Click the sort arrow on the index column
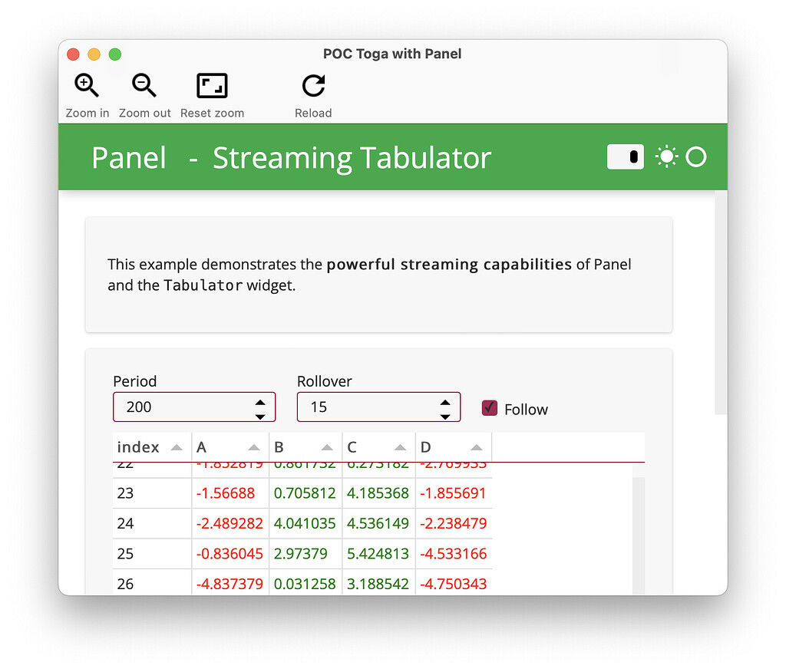 pos(176,446)
